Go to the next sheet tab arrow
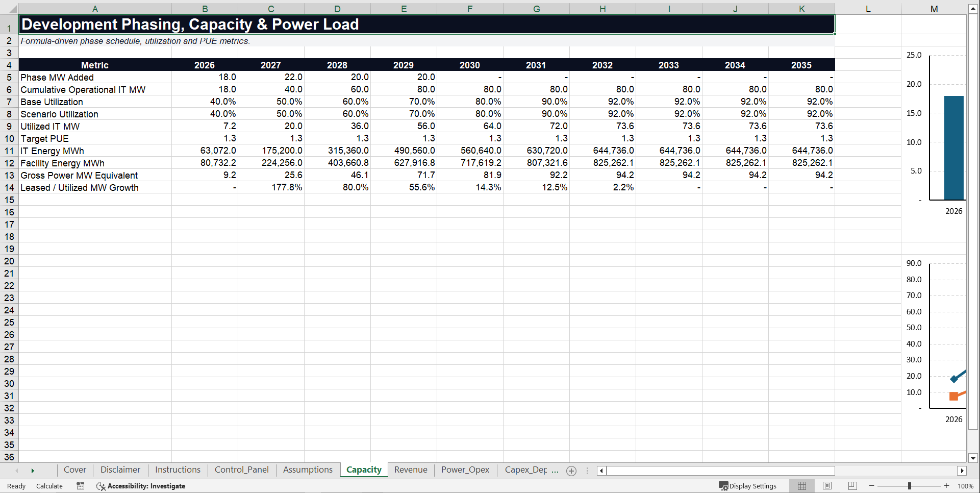This screenshot has width=980, height=493. (33, 471)
